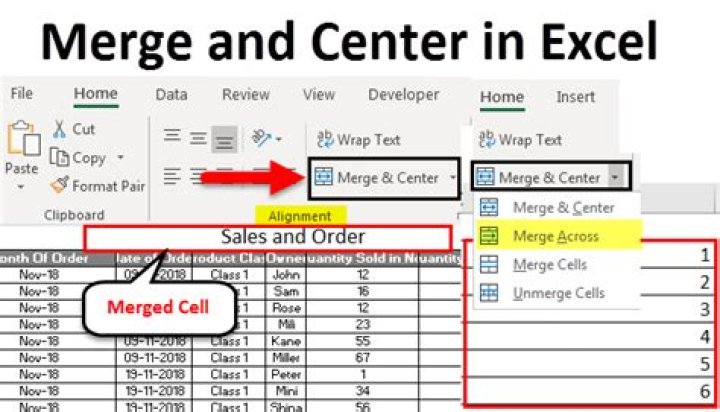
Task: Select the merged "Sales and Order" cell
Action: (268, 238)
